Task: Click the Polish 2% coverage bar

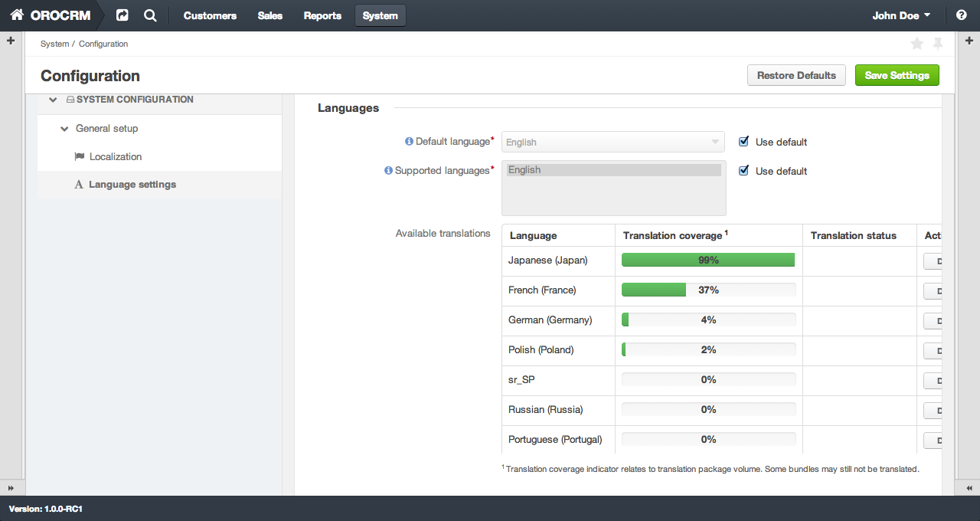Action: click(708, 350)
